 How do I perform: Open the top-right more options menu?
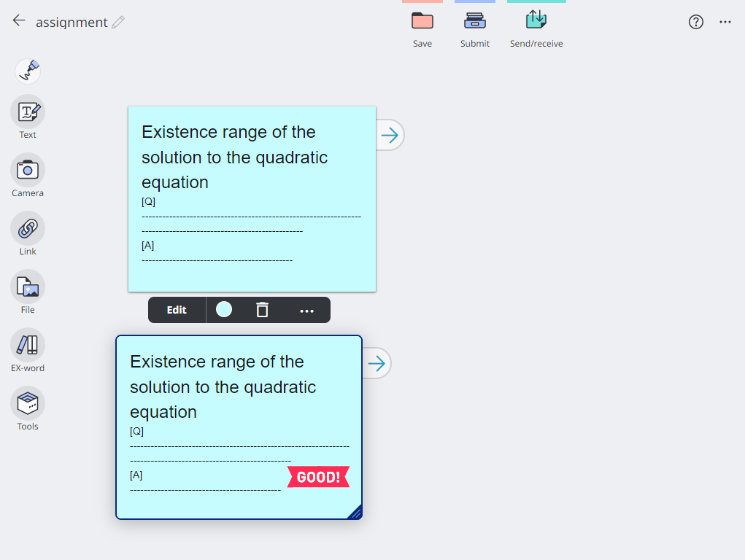point(725,22)
